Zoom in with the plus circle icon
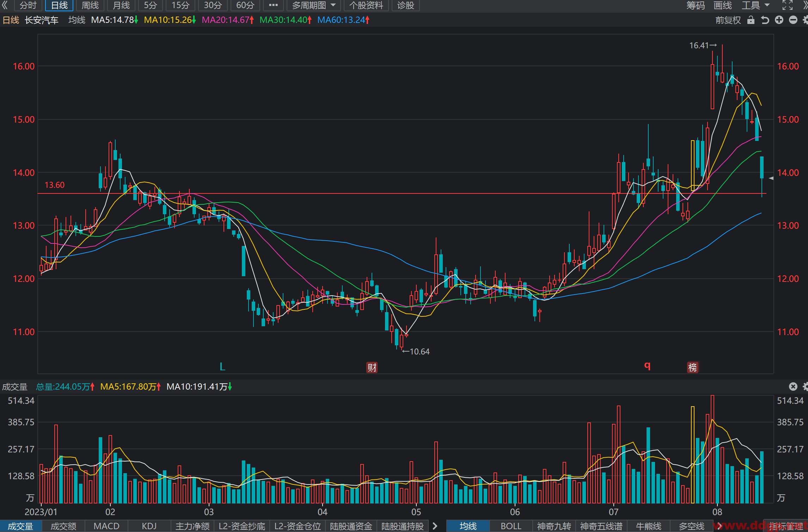The height and width of the screenshot is (532, 808). [x=779, y=20]
